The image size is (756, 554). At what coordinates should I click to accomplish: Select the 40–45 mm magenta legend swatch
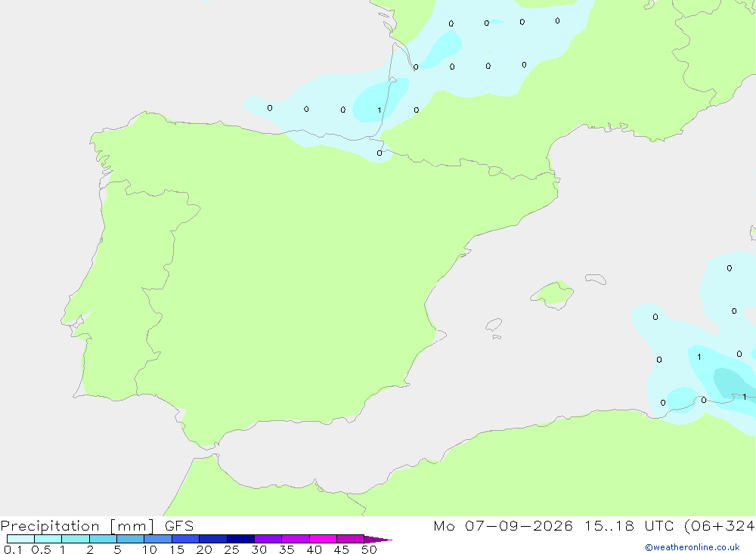323,539
